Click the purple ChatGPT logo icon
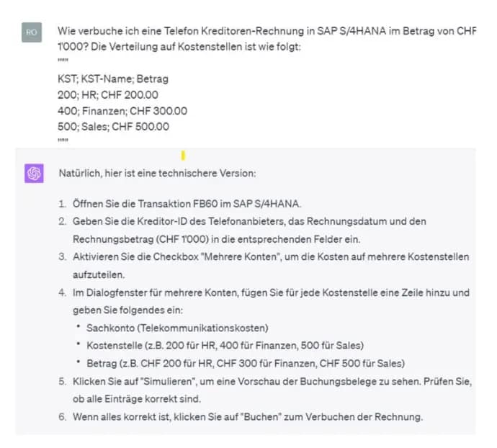Viewport: 497px width, 448px height. [x=33, y=174]
